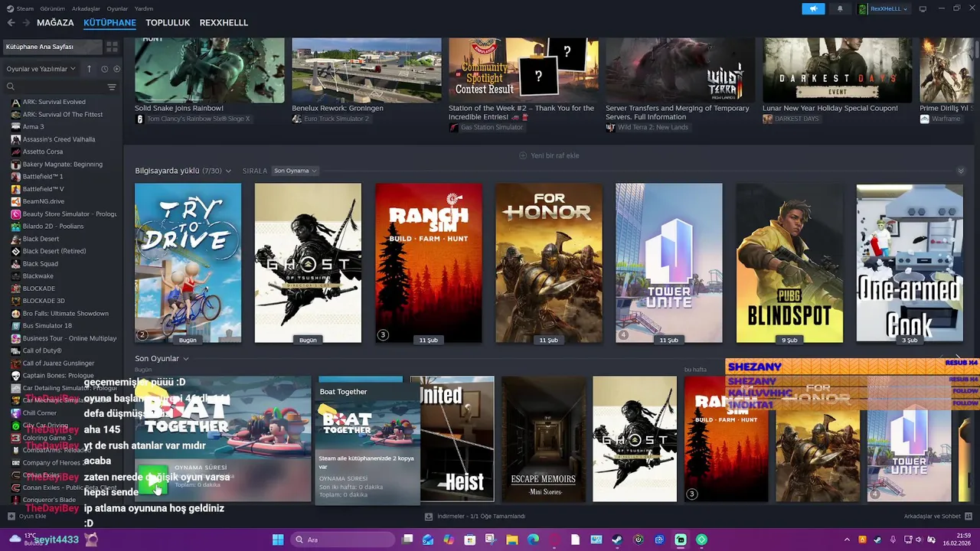Go to the TOPLULUK tab
Screen dimensions: 980x551
point(168,23)
